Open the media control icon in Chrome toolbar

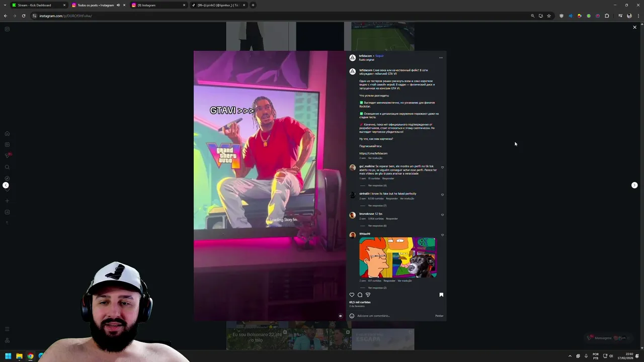pyautogui.click(x=620, y=16)
